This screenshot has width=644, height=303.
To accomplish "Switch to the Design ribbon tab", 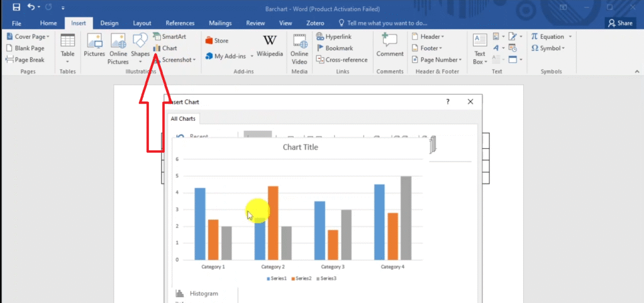I will tap(109, 23).
